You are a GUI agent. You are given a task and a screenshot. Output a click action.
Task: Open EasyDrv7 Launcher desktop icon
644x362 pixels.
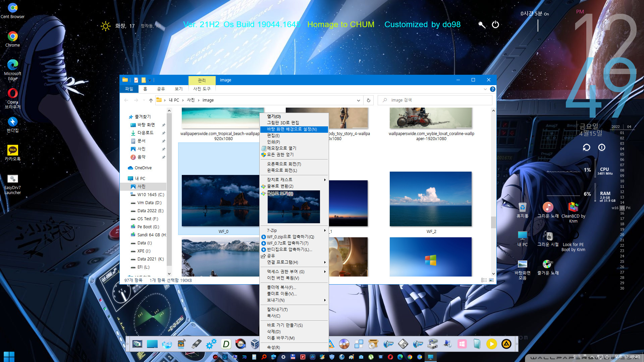12,184
